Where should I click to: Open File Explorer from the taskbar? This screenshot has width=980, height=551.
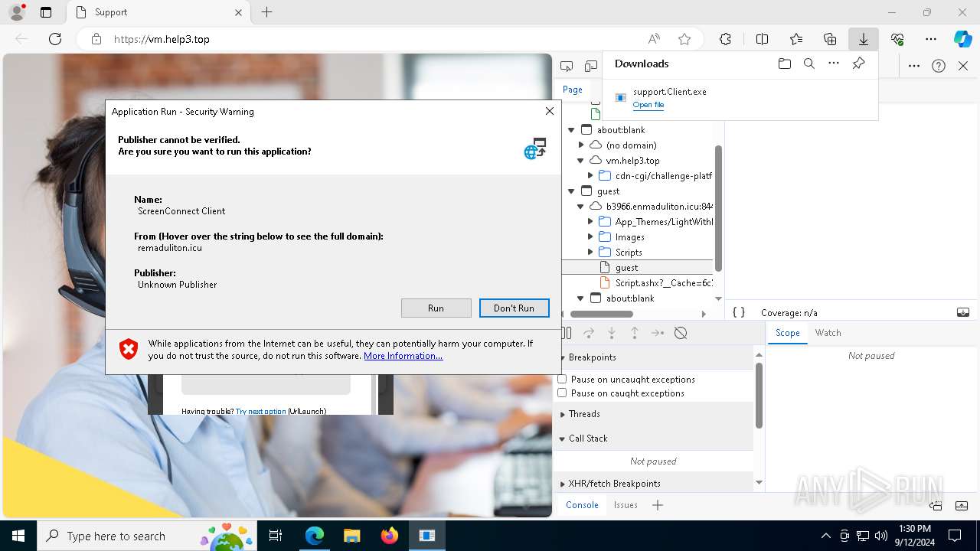(x=351, y=536)
